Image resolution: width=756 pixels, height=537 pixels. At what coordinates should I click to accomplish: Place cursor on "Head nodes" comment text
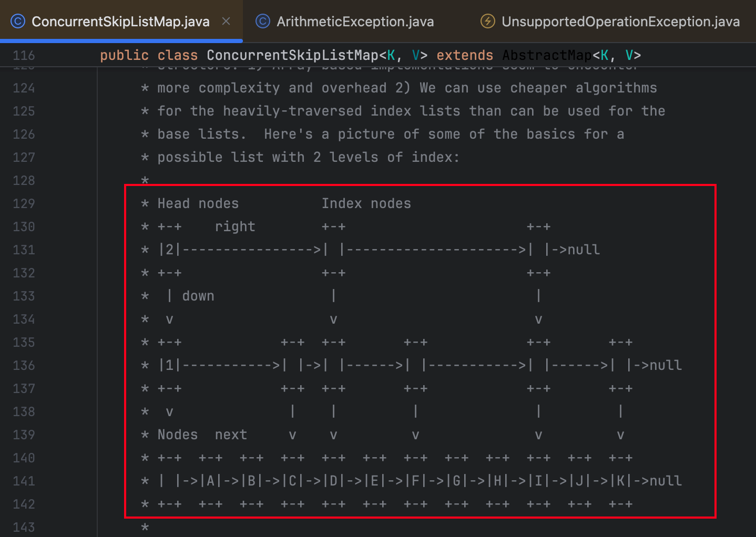[x=198, y=203]
